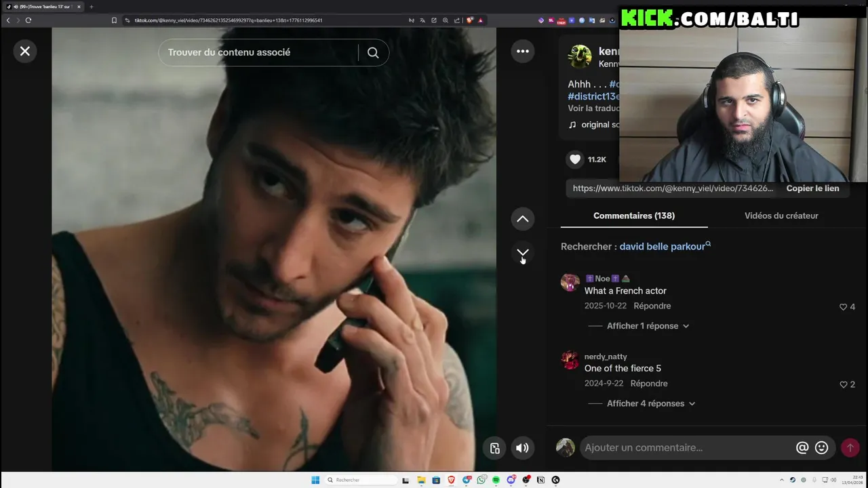Like the video with heart icon
This screenshot has width=868, height=488.
pyautogui.click(x=575, y=159)
